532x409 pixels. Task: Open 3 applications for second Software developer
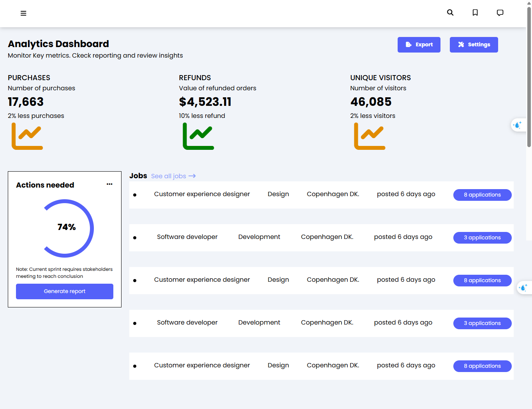pos(482,323)
